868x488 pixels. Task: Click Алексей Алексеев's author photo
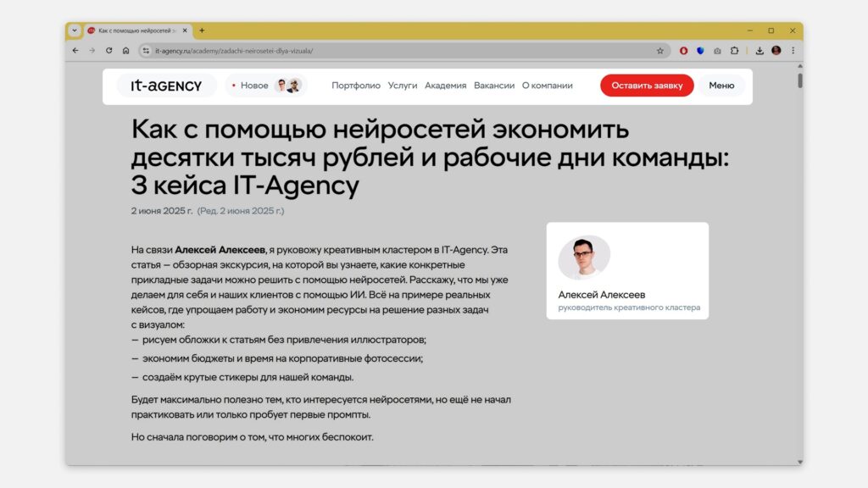point(584,258)
